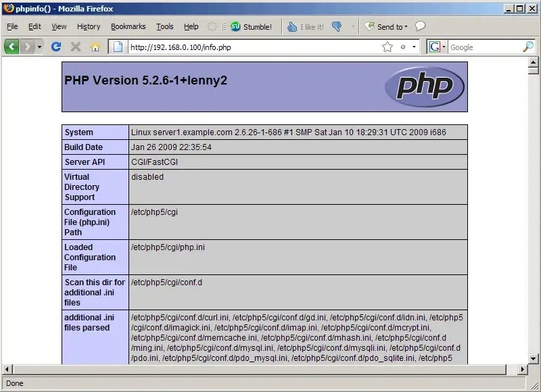
Task: Open the Send to menu
Action: point(387,26)
